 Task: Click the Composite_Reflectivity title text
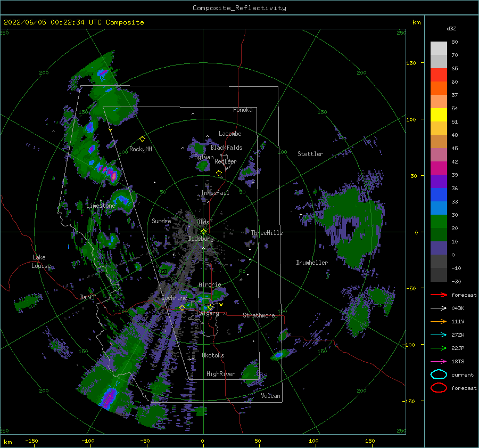[239, 8]
